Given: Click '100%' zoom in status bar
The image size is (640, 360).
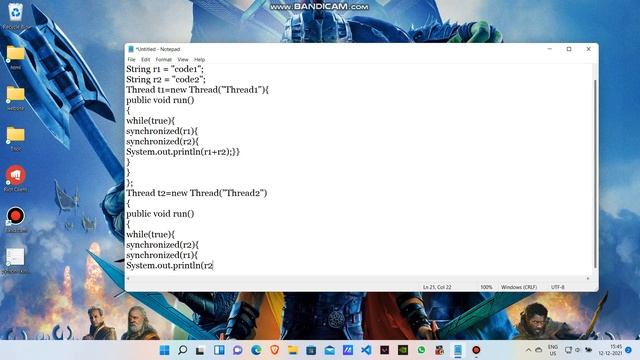Looking at the screenshot, I should pos(486,287).
